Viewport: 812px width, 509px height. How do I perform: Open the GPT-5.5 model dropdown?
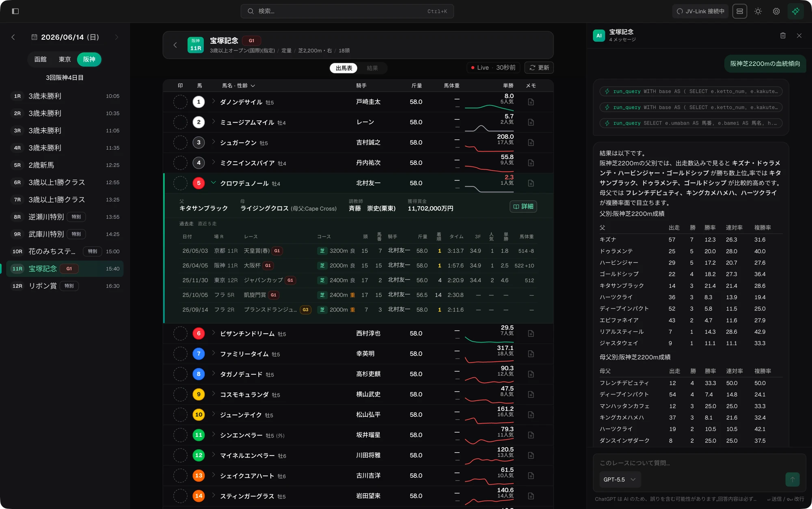[x=620, y=479]
